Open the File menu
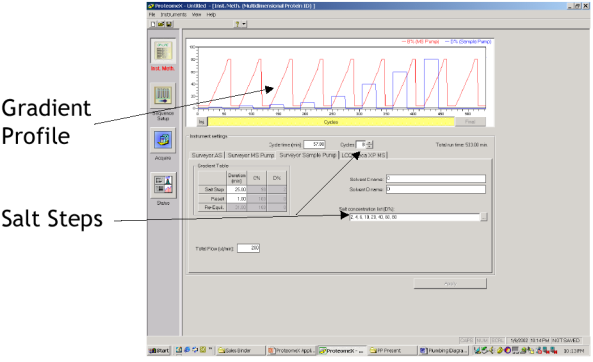593x362 pixels. click(x=152, y=14)
